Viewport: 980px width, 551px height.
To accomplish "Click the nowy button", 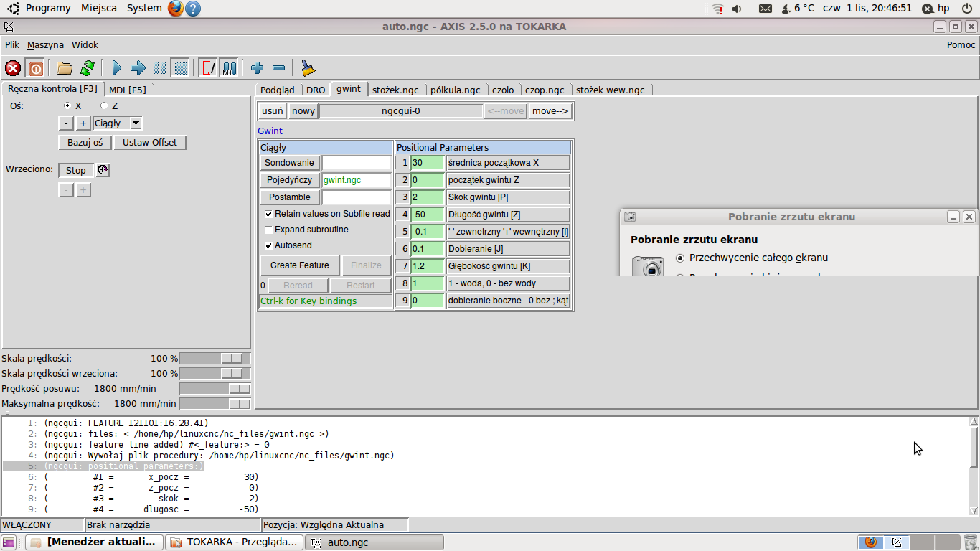I will [303, 111].
